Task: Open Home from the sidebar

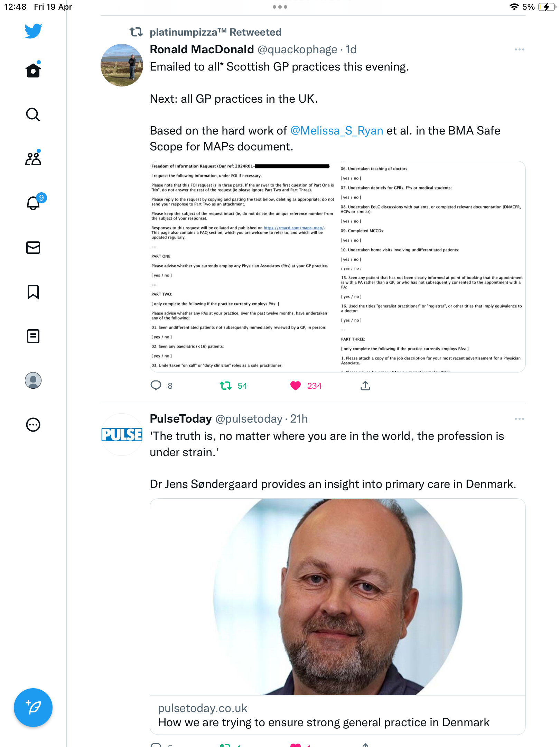Action: [x=33, y=70]
